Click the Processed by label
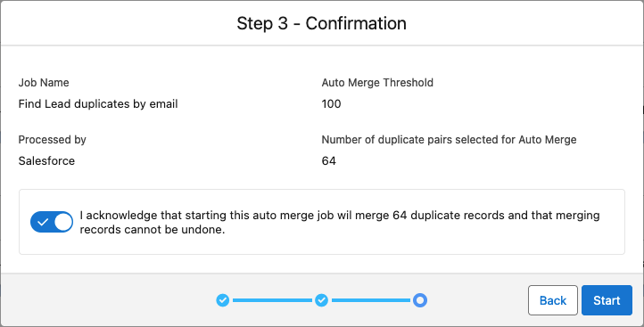This screenshot has width=644, height=327. 52,140
